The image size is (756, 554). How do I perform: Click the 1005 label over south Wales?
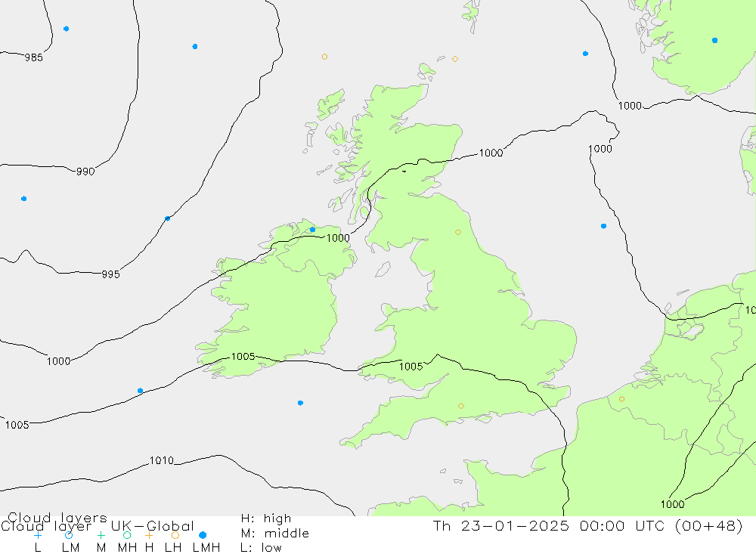click(x=411, y=367)
